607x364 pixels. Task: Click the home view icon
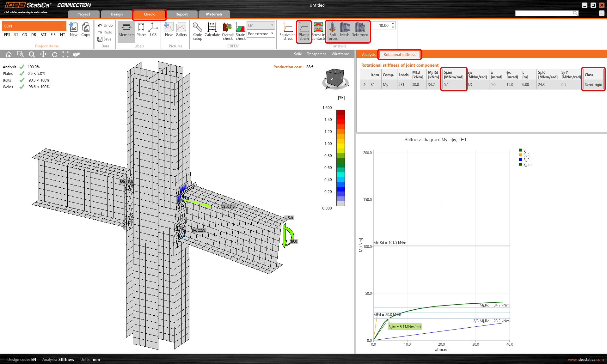9,54
